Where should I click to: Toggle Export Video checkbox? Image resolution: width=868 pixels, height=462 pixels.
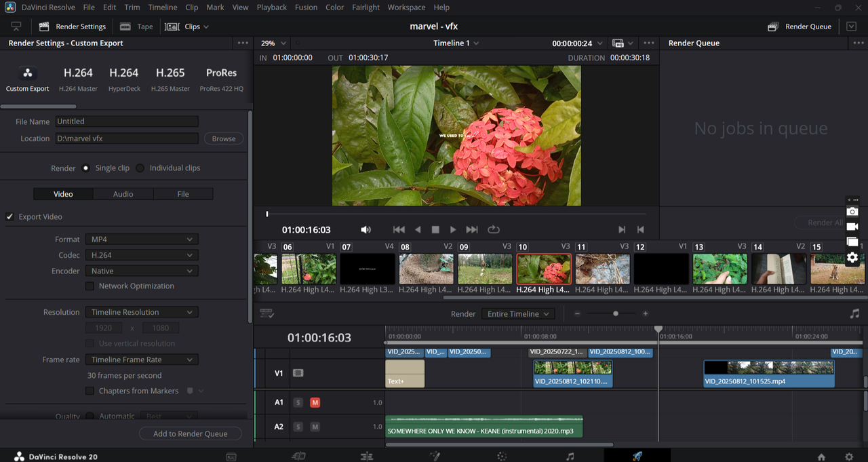(9, 217)
